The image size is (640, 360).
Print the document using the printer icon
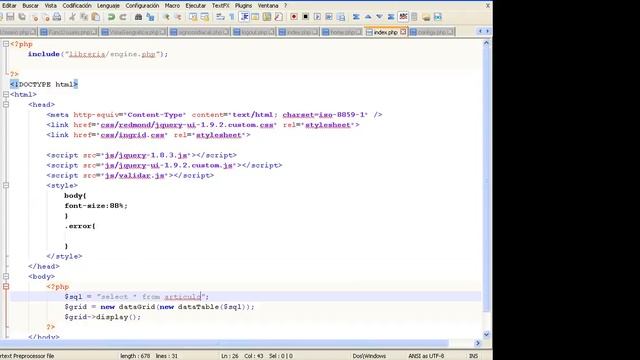coord(57,17)
